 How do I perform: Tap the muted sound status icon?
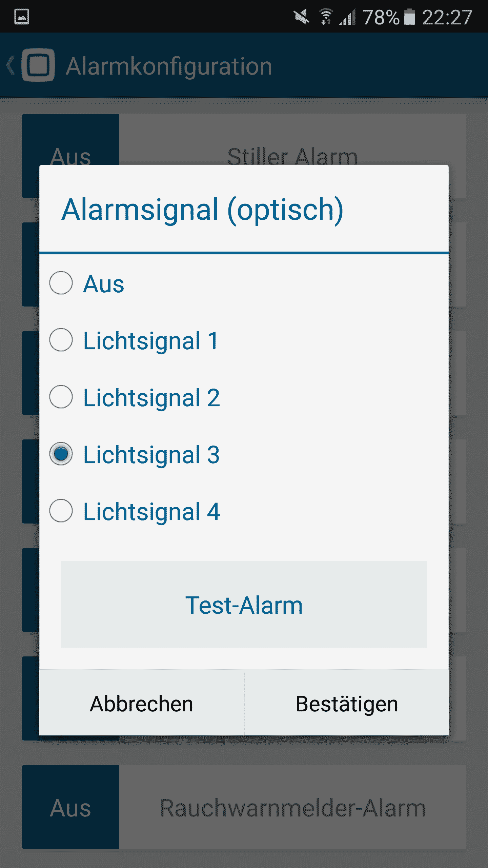301,17
